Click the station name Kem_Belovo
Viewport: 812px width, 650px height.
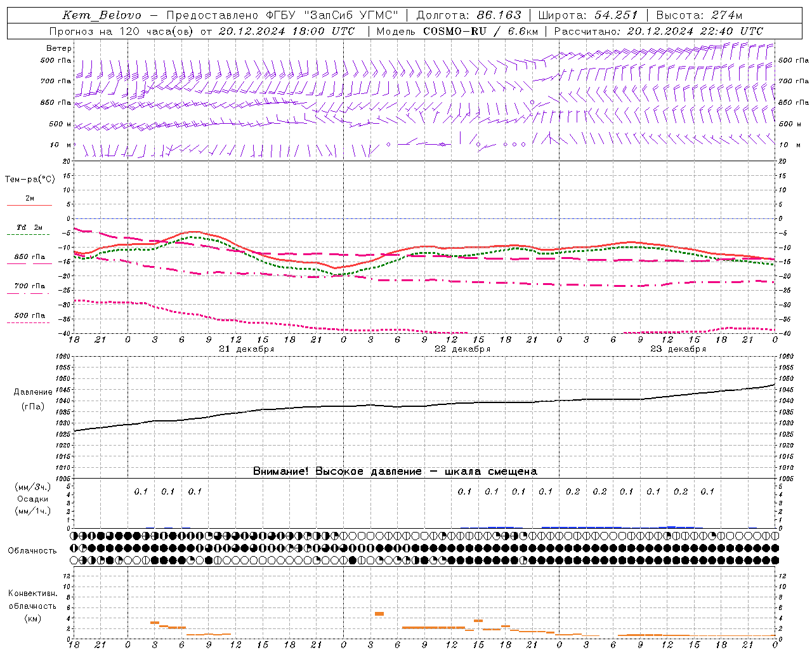click(x=101, y=15)
